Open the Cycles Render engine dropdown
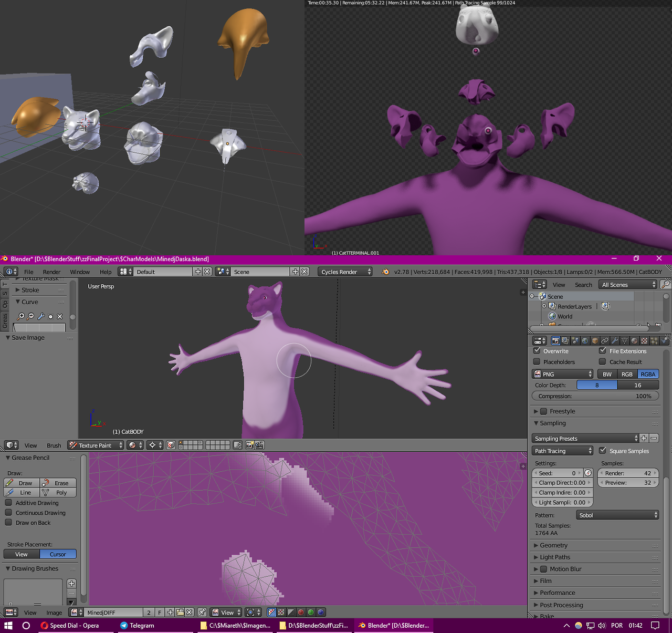672x633 pixels. point(345,272)
